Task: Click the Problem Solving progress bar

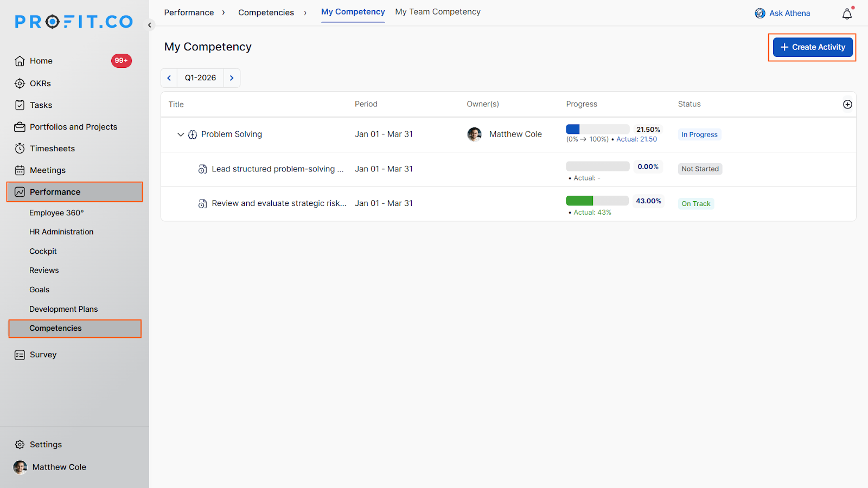Action: point(597,129)
